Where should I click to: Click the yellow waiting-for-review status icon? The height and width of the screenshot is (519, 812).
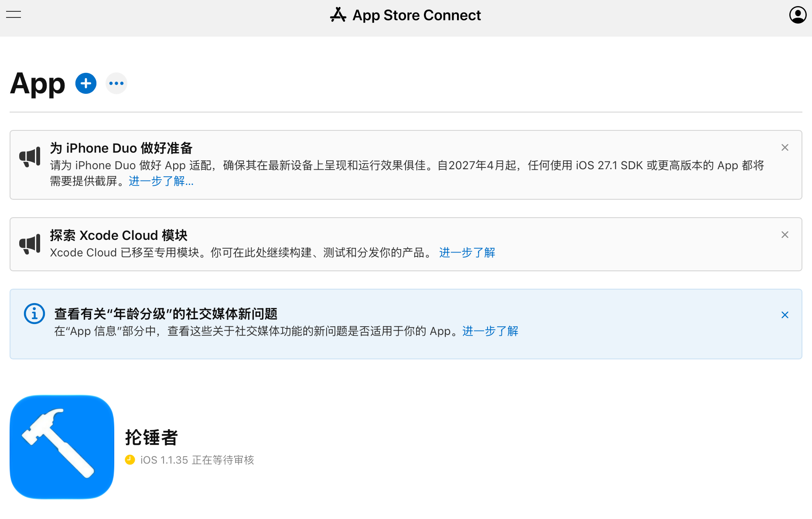pyautogui.click(x=130, y=460)
